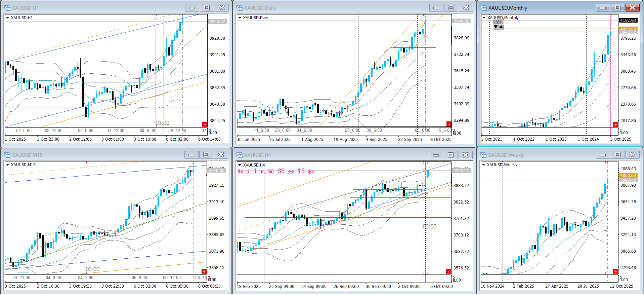
Task: Maximize the XAUUSD,Weekly chart window
Action: pos(617,154)
